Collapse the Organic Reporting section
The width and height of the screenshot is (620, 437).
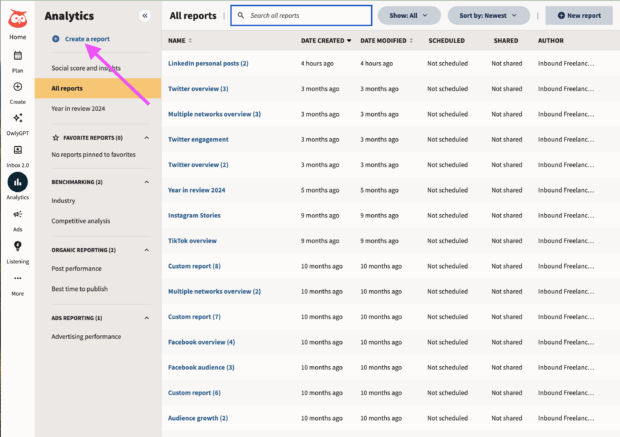(x=147, y=250)
